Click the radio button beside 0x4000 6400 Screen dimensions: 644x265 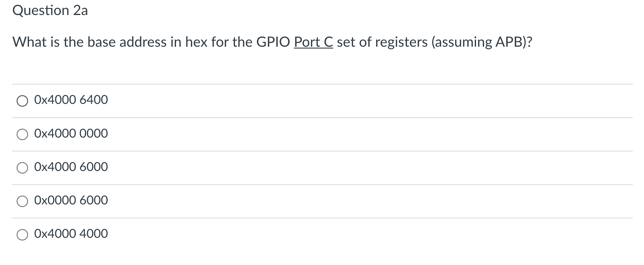pyautogui.click(x=22, y=100)
